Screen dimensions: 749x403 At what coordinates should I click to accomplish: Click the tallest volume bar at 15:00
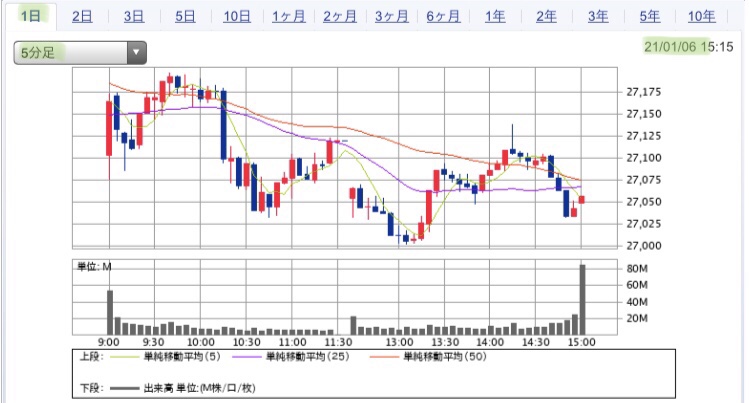[582, 299]
